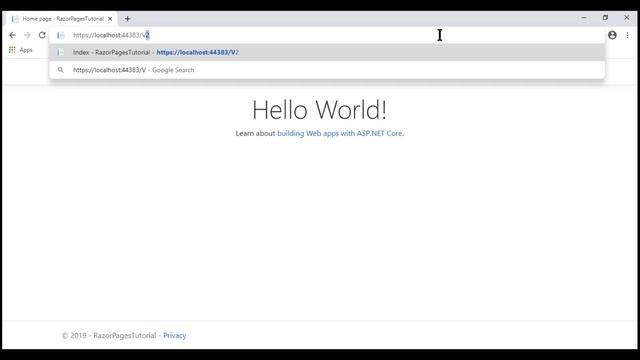The width and height of the screenshot is (640, 360).
Task: Click the magnifier icon in search suggestion
Action: [60, 70]
